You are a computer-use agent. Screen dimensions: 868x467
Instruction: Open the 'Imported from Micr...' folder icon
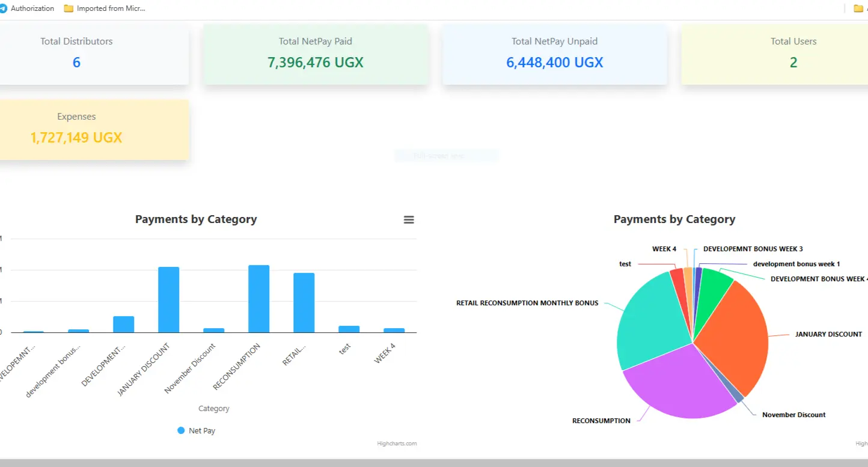68,8
